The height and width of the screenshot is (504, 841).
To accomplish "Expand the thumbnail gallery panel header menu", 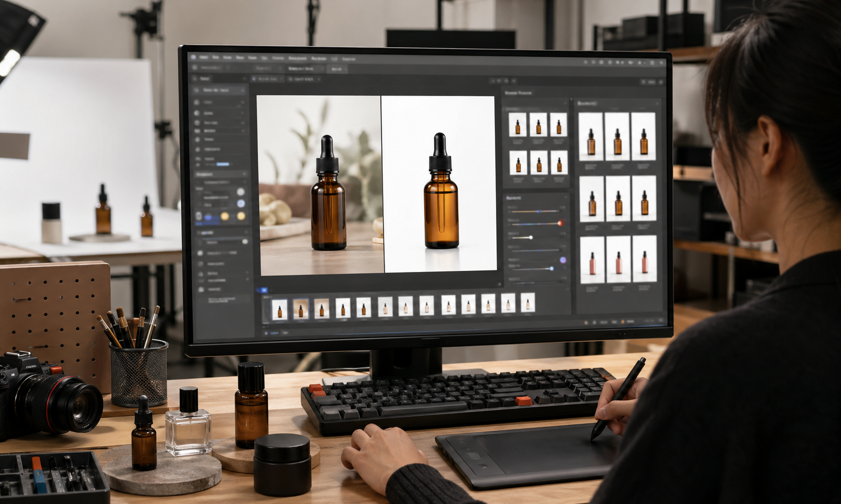I will coord(657,103).
